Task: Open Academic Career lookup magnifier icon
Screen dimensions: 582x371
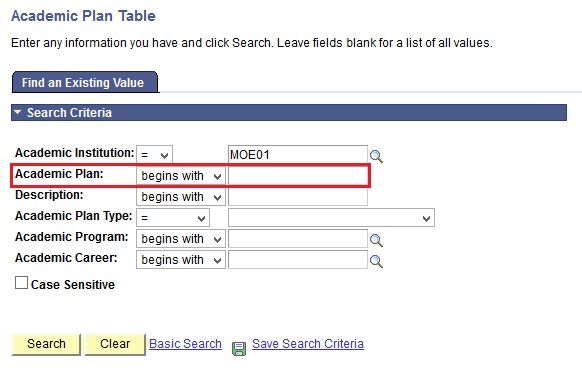Action: 376,261
